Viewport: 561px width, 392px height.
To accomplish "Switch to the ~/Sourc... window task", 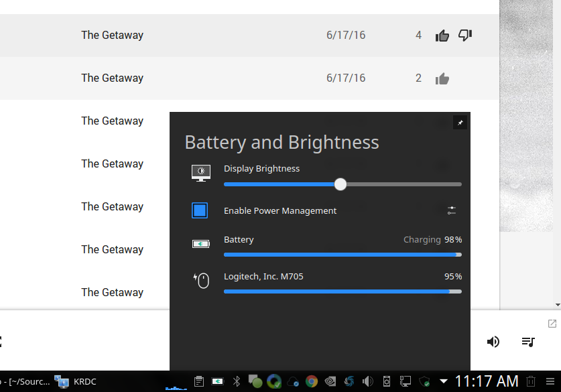I will [25, 382].
